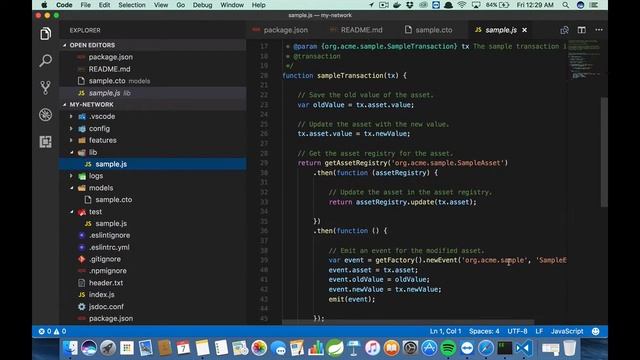Open the Debug view (crossed-out bug icon)
This screenshot has width=640, height=360.
(x=45, y=115)
